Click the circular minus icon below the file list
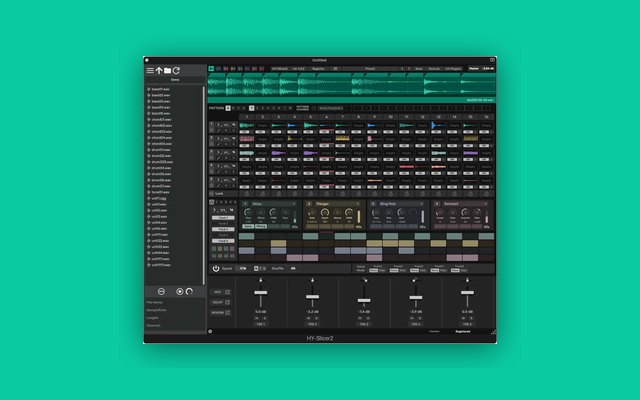 pyautogui.click(x=161, y=291)
